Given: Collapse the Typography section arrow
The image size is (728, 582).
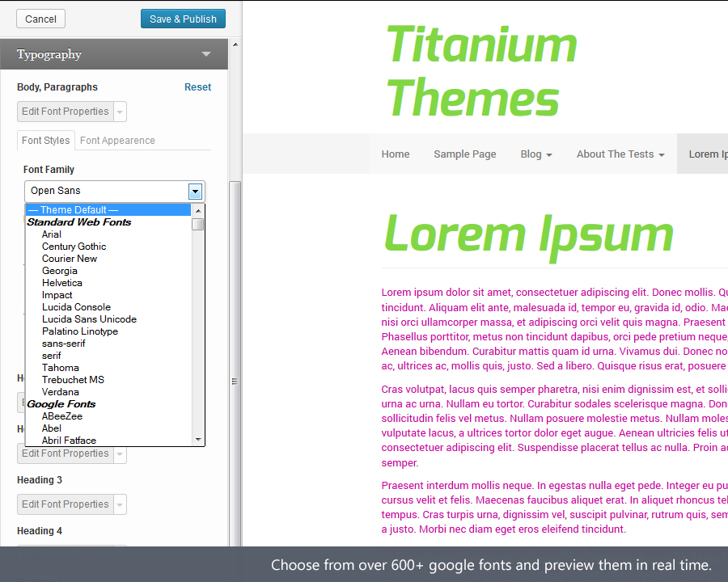Looking at the screenshot, I should (206, 54).
